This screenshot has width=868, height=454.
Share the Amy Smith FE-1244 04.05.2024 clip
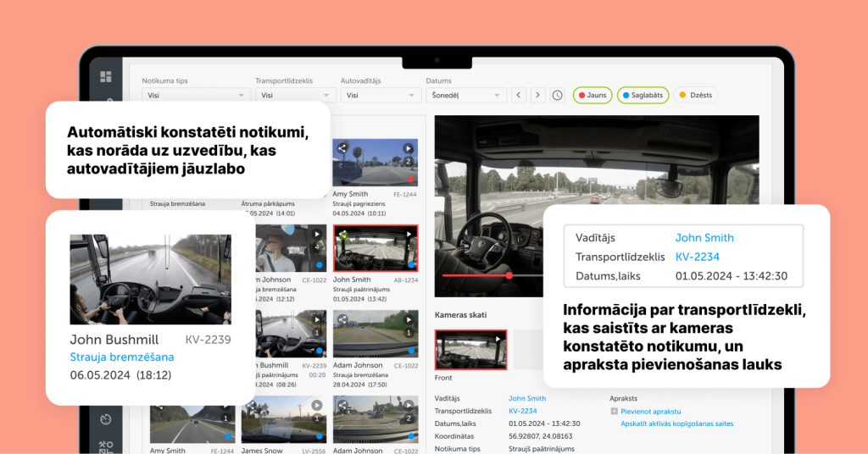coord(342,148)
